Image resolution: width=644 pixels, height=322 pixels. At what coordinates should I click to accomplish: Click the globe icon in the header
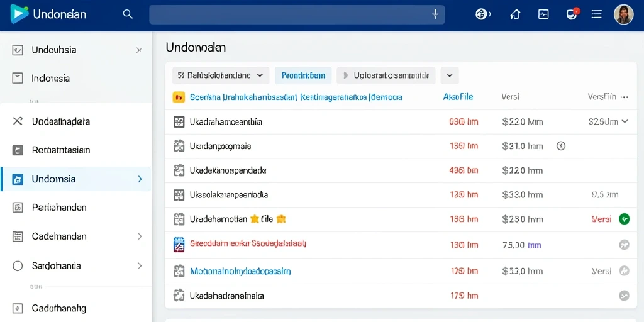coord(482,14)
